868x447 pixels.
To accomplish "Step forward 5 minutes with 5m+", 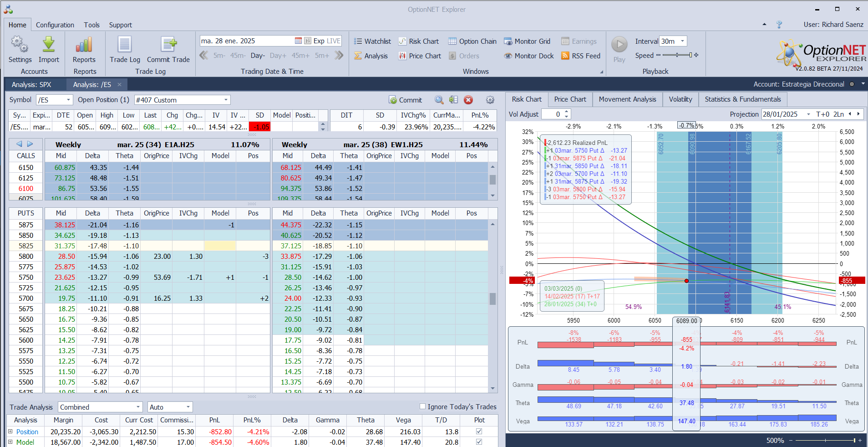I will coord(322,56).
